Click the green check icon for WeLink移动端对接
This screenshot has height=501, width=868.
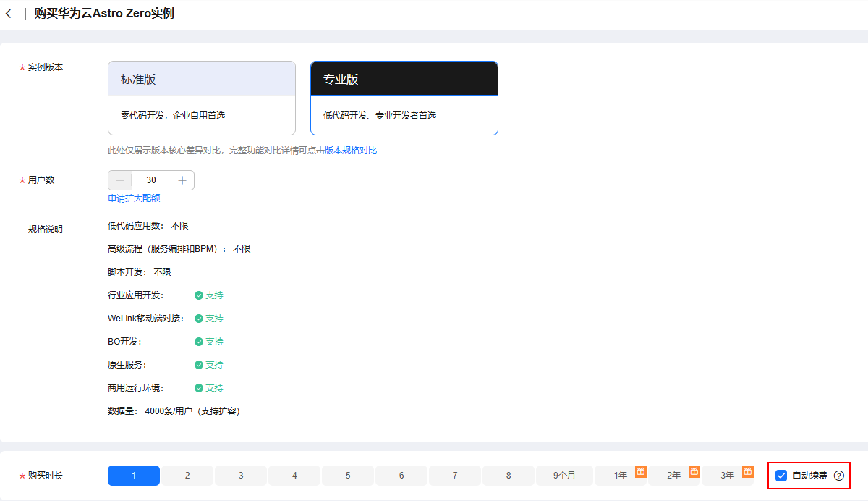[x=199, y=319]
